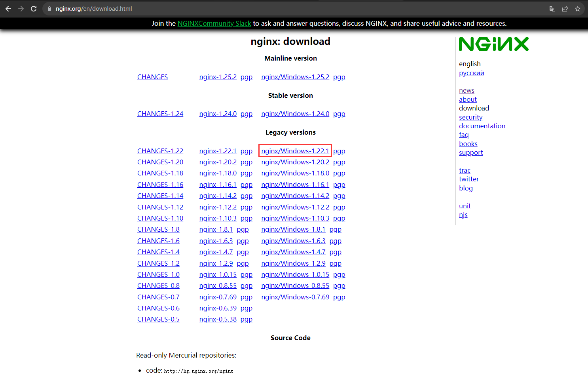
Task: Open the faq sidebar link
Action: click(x=464, y=135)
